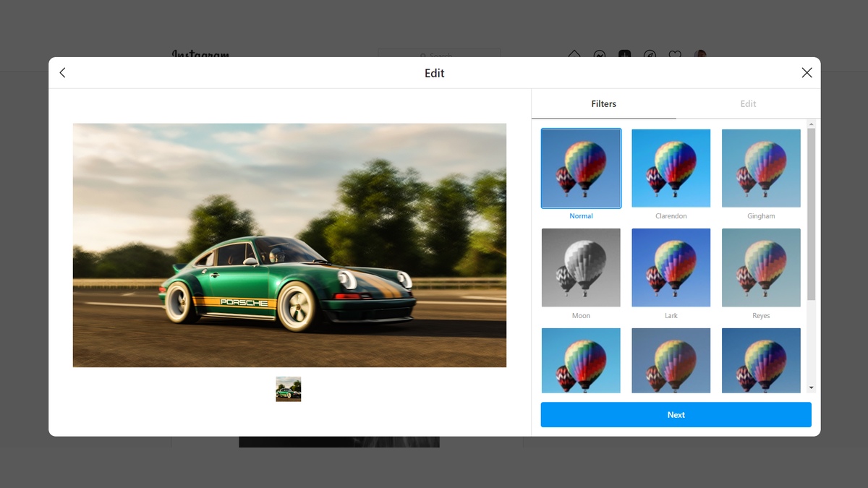
Task: Switch to the Edit tab
Action: (748, 103)
